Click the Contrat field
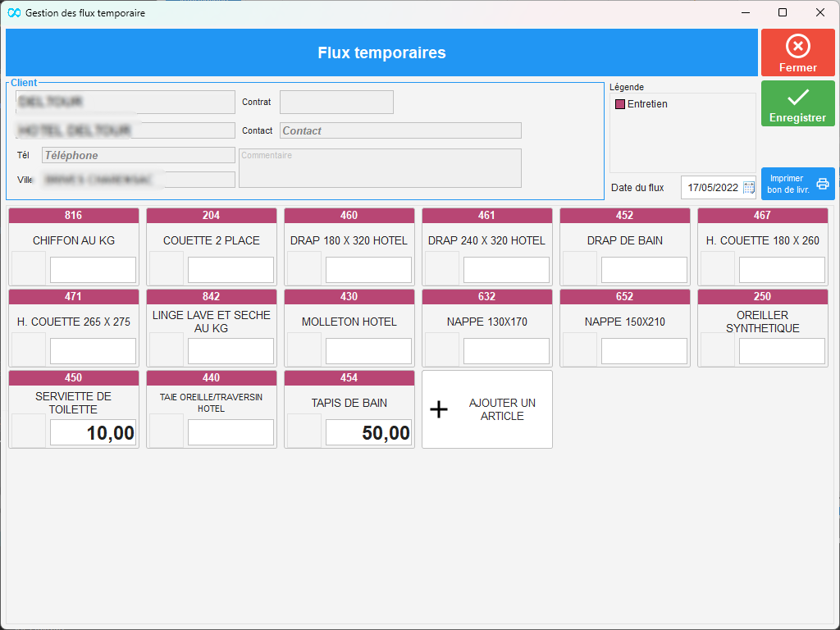This screenshot has height=630, width=840. coord(336,102)
